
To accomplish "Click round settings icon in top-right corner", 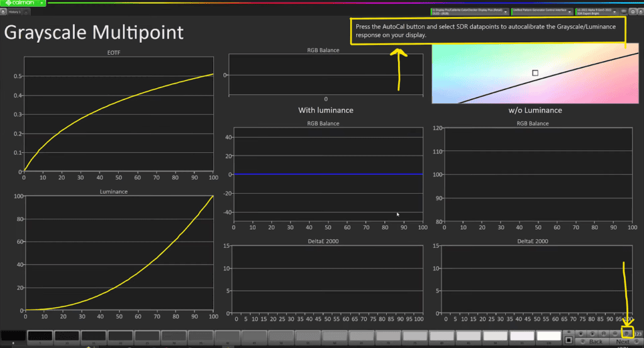I will [633, 11].
